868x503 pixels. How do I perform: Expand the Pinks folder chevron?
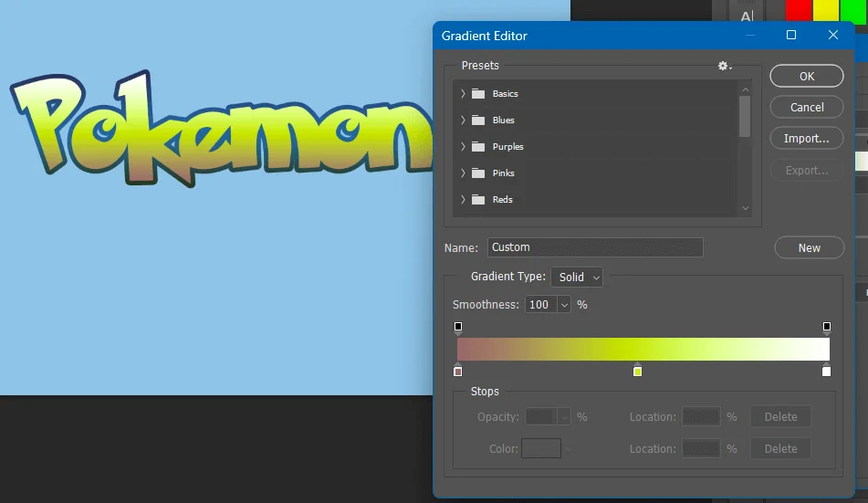tap(463, 173)
